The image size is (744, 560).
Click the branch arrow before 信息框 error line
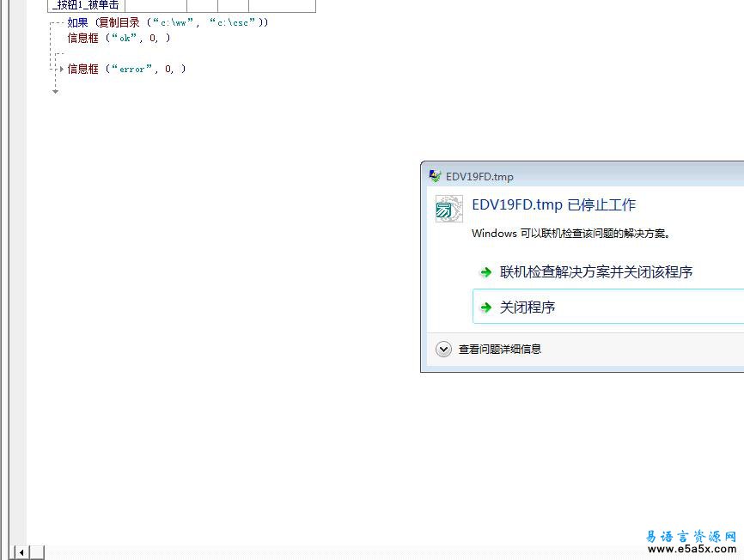pyautogui.click(x=61, y=70)
